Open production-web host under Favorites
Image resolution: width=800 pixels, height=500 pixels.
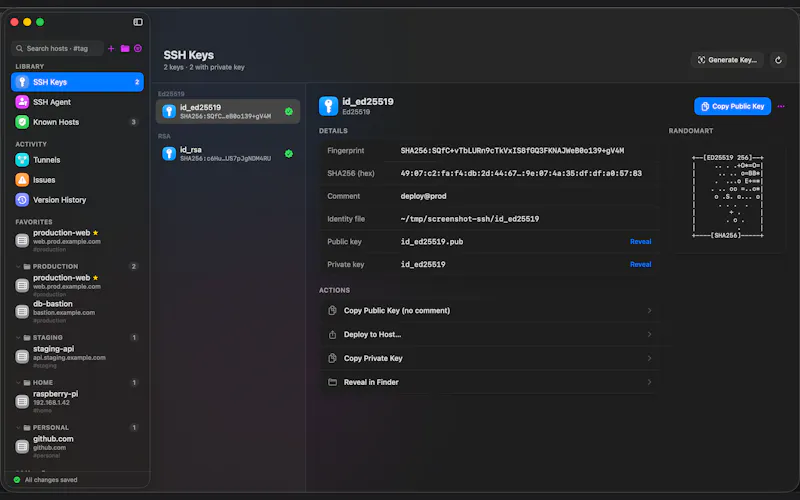78,240
